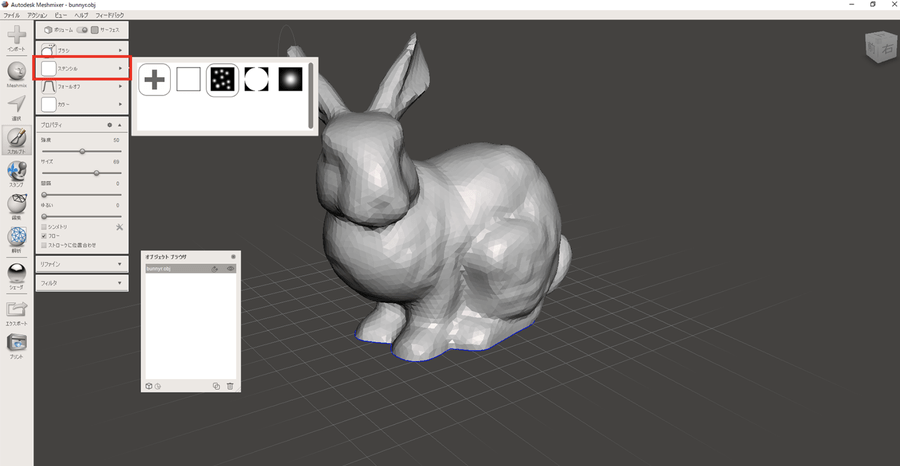This screenshot has width=900, height=466.
Task: Expand the フィルタ (Filter) section
Action: click(x=80, y=283)
